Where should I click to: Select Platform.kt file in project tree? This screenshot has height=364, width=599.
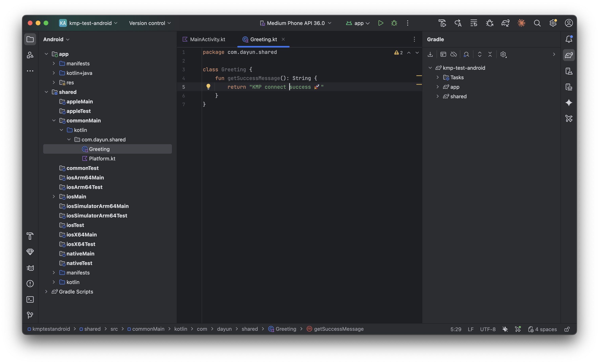click(102, 159)
